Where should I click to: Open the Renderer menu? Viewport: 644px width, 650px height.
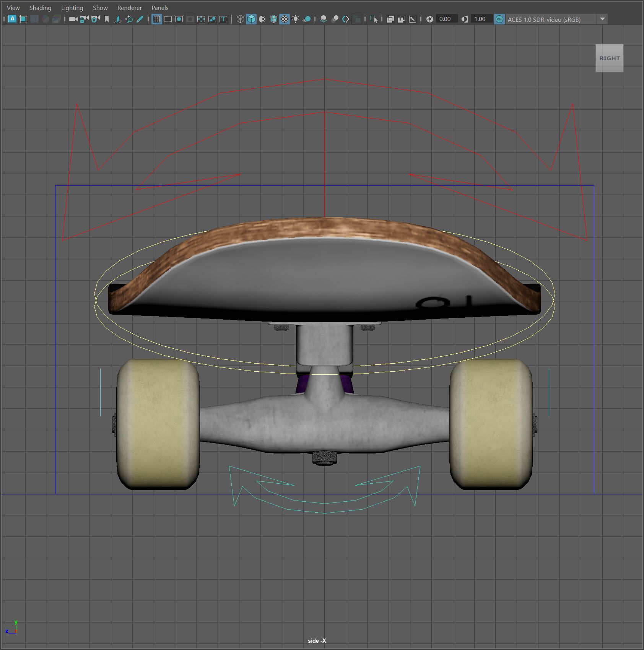[129, 8]
